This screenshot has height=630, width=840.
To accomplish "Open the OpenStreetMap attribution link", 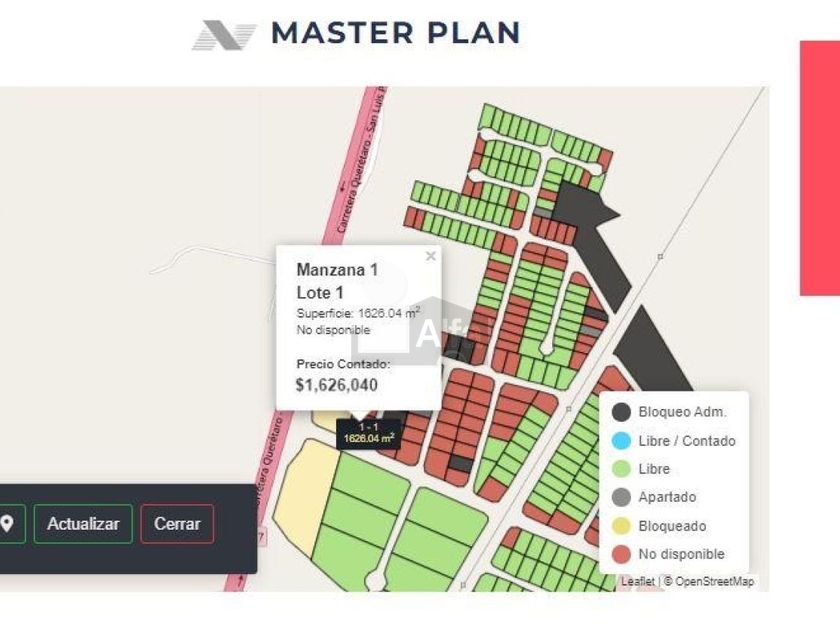I will click(x=714, y=581).
